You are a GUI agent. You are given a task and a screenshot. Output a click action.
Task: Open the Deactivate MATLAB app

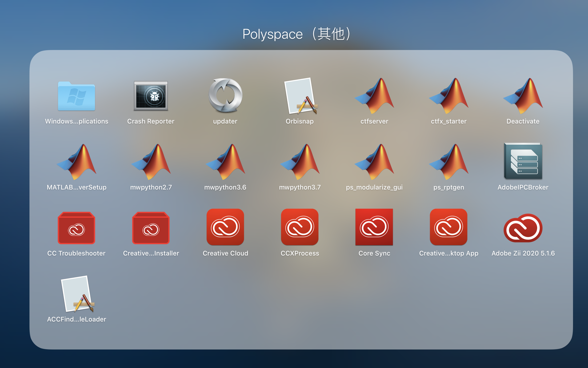click(523, 96)
